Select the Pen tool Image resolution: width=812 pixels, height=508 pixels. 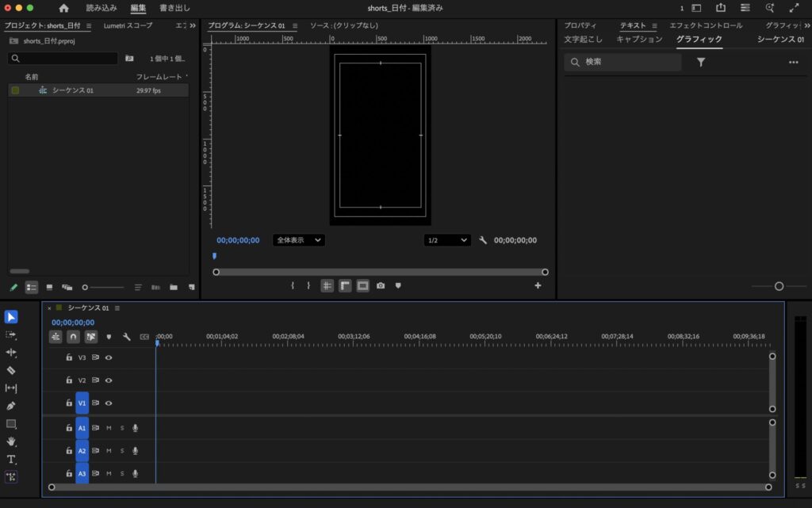click(11, 406)
